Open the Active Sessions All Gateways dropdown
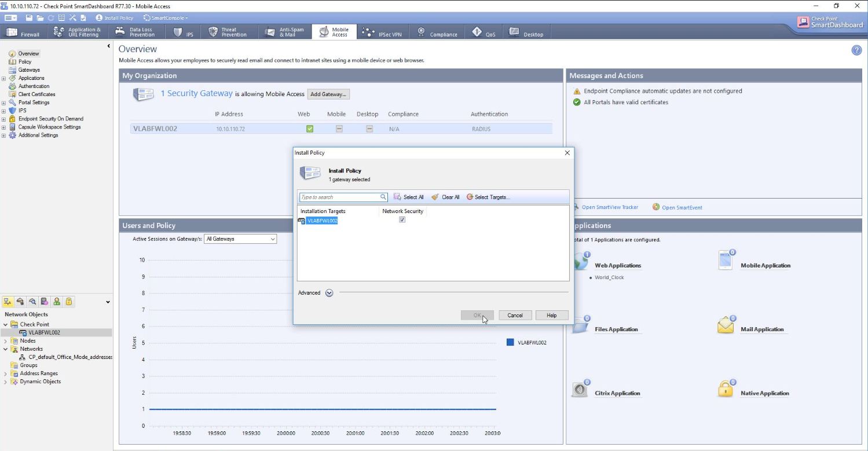 coord(240,239)
